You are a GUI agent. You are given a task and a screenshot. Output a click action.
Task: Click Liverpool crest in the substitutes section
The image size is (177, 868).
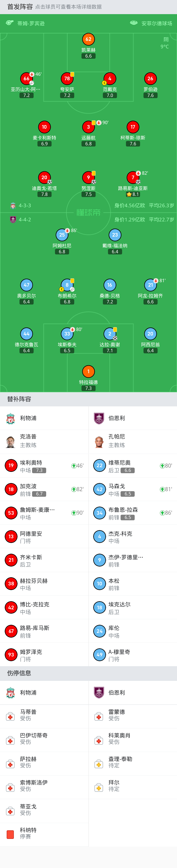pos(11,418)
